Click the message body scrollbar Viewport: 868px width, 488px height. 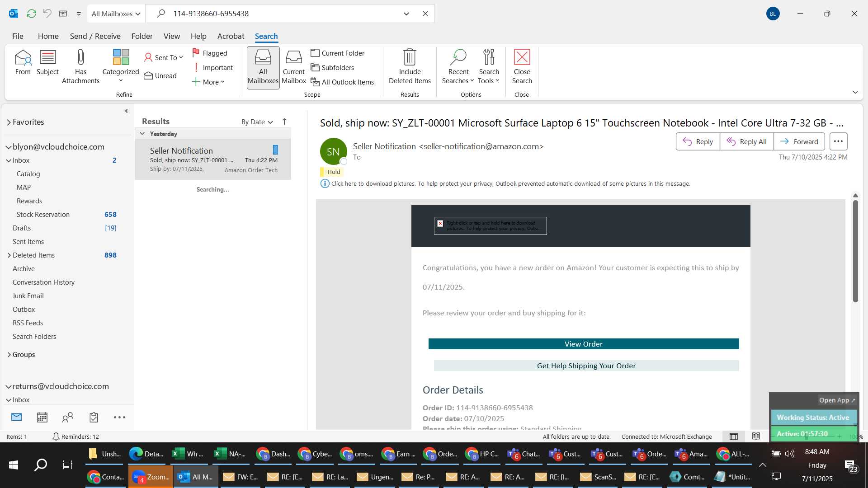coord(855,251)
